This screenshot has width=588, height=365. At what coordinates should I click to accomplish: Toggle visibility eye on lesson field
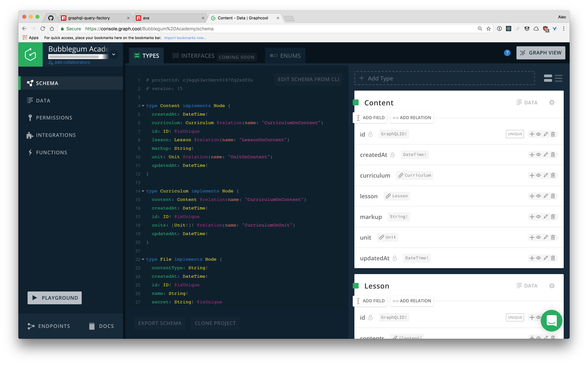pyautogui.click(x=538, y=196)
